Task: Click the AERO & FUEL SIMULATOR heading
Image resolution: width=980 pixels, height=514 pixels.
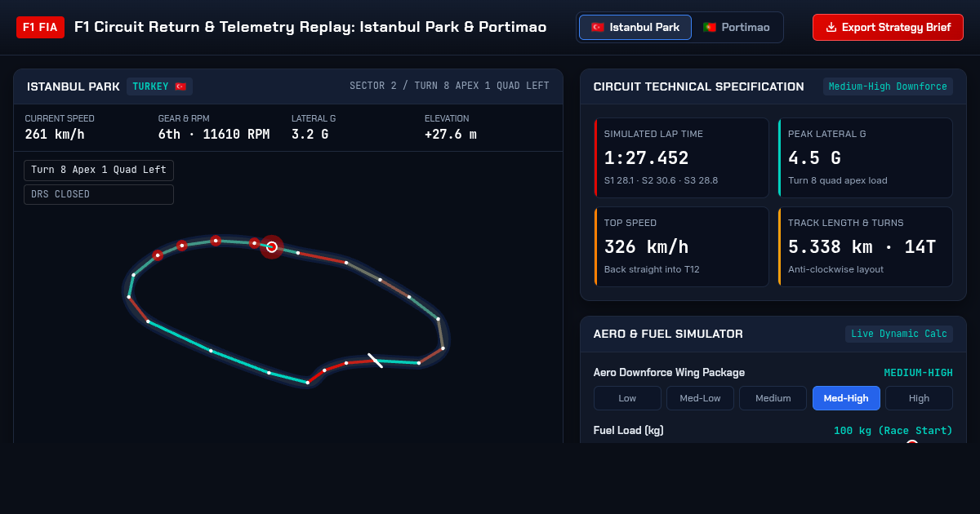Action: coord(668,334)
